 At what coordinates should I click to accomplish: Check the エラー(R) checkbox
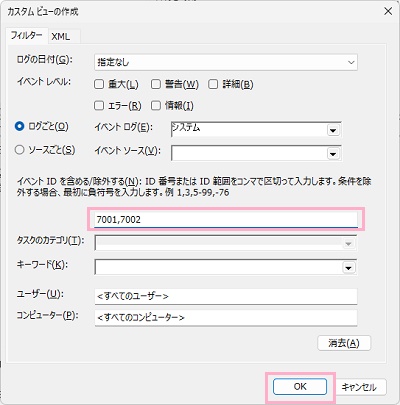click(x=99, y=106)
